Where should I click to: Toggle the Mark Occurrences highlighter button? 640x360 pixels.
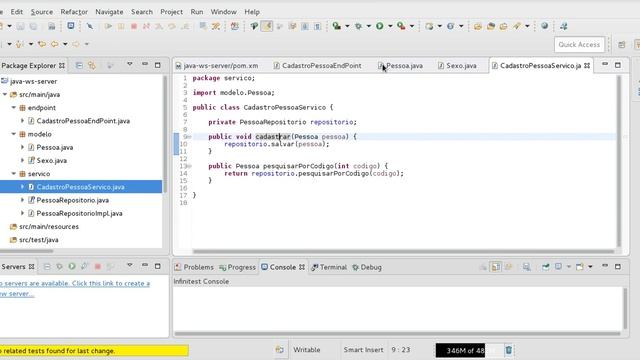pyautogui.click(x=267, y=26)
